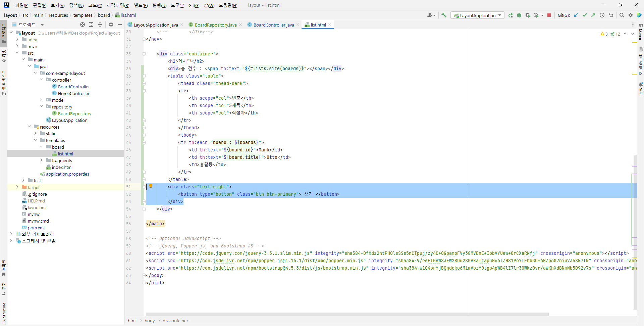The width and height of the screenshot is (644, 326).
Task: Click the green Debug bug icon
Action: (519, 15)
